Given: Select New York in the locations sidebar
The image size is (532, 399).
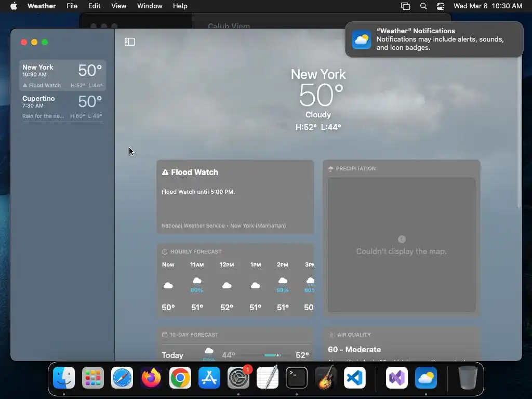Looking at the screenshot, I should pyautogui.click(x=62, y=75).
